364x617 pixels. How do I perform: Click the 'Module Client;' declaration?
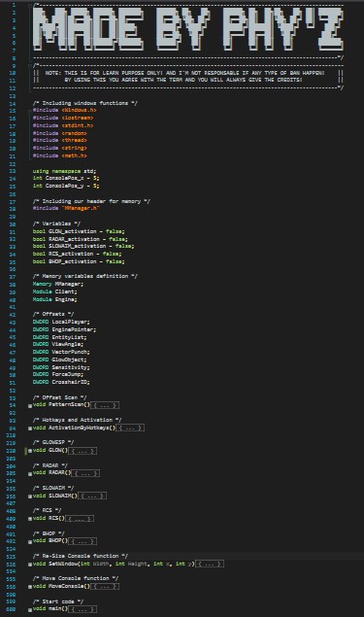click(x=55, y=291)
